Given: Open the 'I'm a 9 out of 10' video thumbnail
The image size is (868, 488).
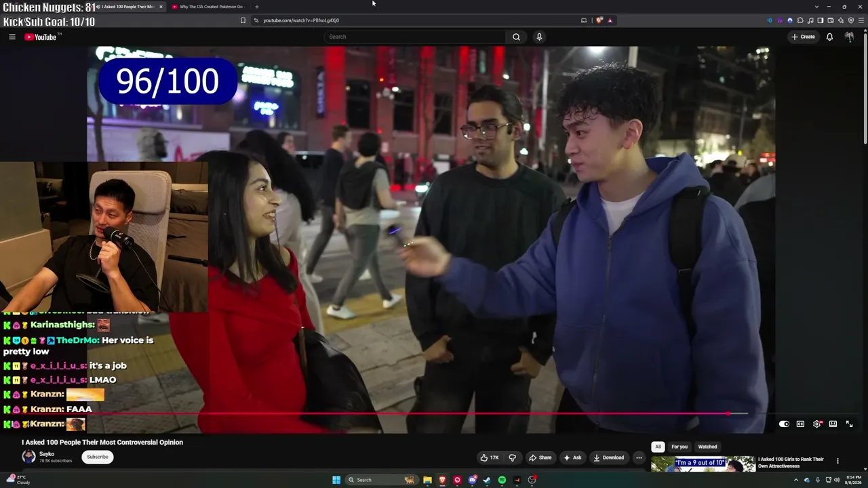Looking at the screenshot, I should click(x=703, y=464).
